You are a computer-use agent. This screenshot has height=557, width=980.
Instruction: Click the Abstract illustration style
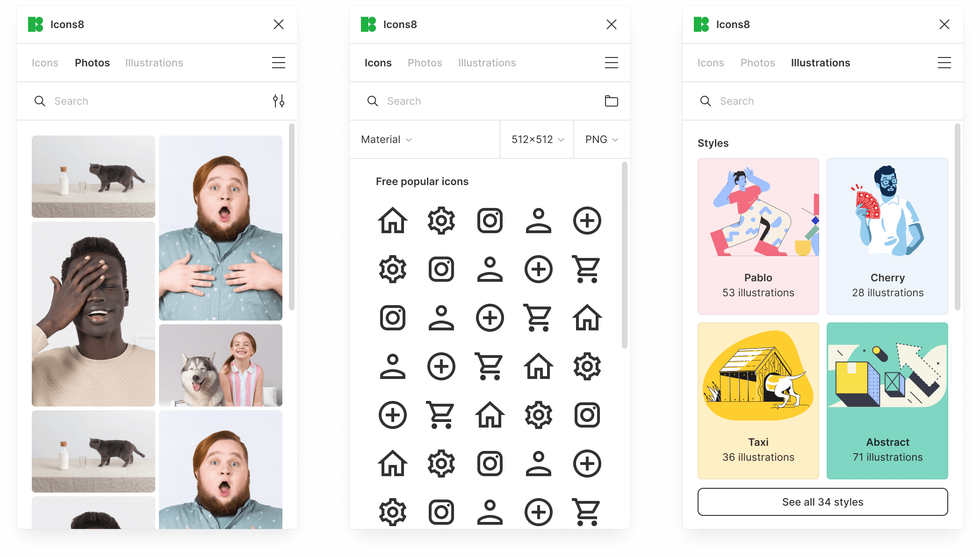[887, 401]
